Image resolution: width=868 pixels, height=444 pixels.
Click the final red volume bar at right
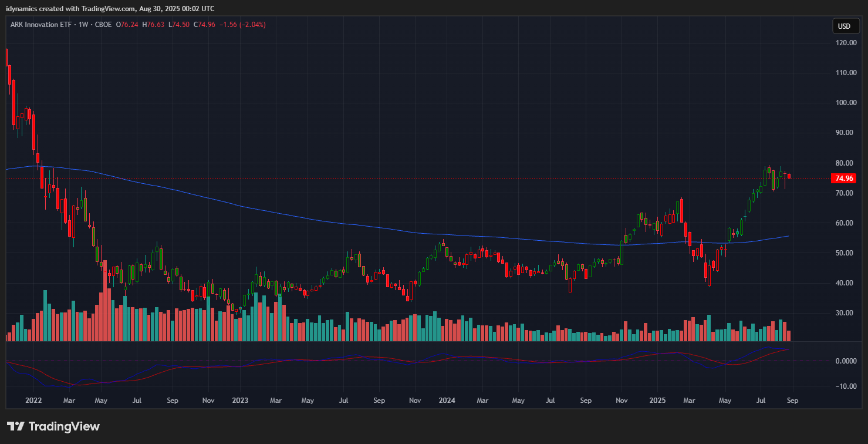click(x=789, y=336)
